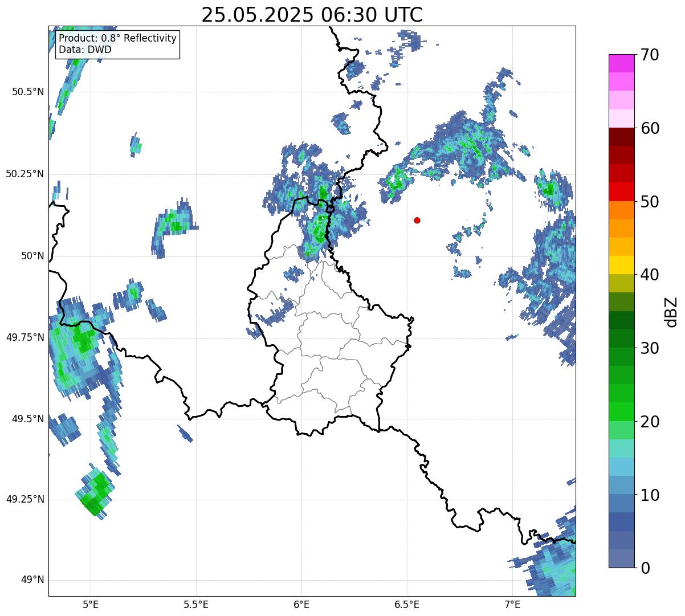Click the longitude label '7°E'
Screen dimensions: 685x616
pyautogui.click(x=512, y=604)
